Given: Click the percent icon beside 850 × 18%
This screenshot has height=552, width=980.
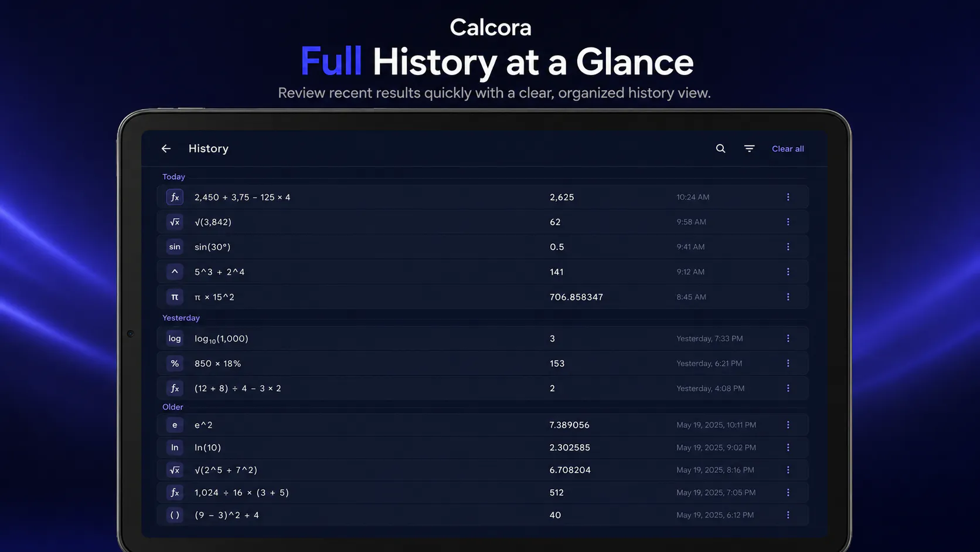Looking at the screenshot, I should coord(175,363).
